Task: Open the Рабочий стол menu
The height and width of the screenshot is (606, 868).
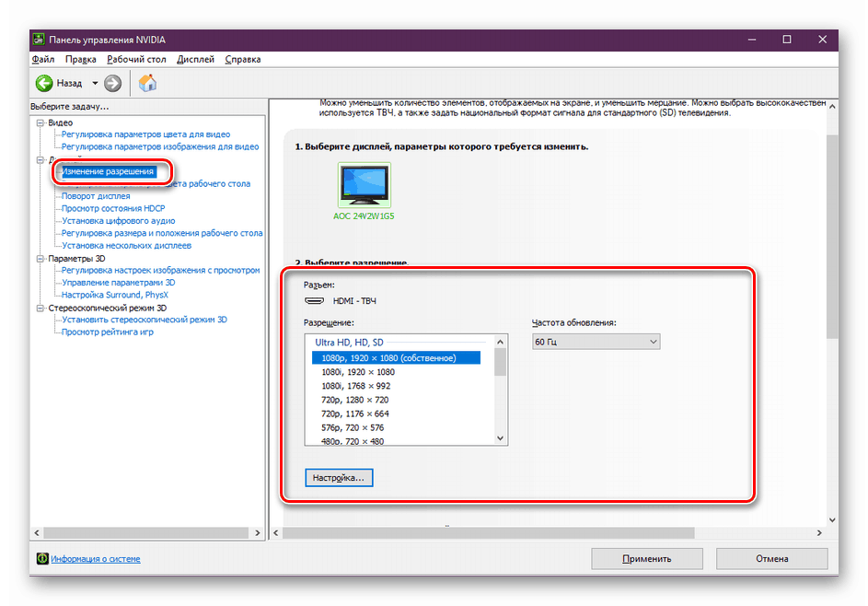Action: point(137,59)
